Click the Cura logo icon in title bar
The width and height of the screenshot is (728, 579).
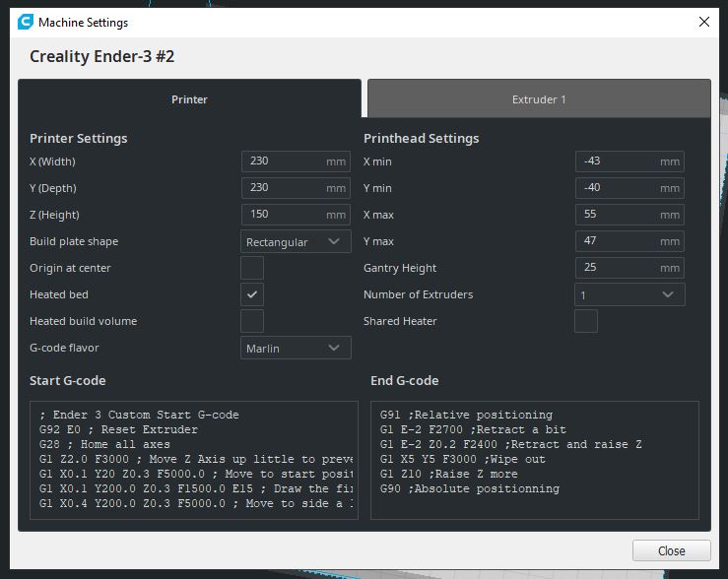pos(26,22)
